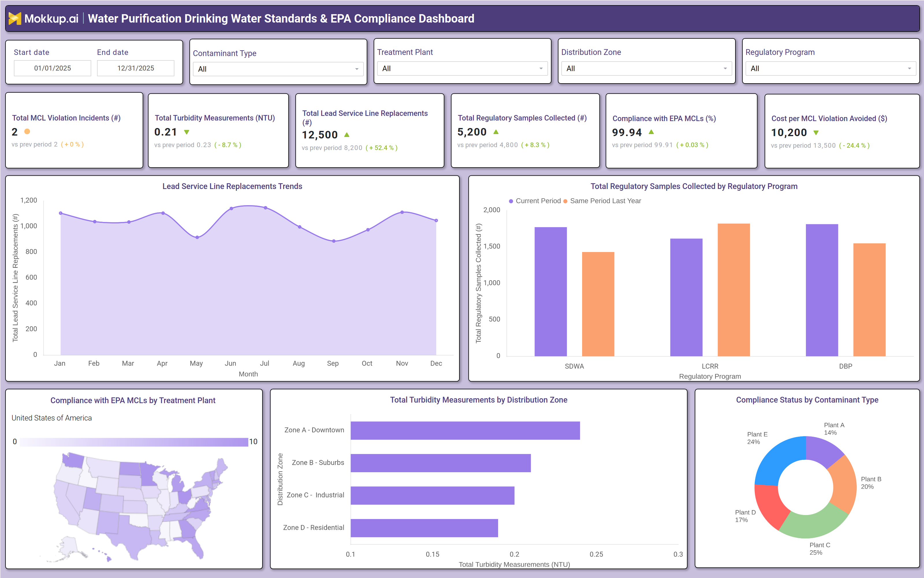
Task: Click Florida on the US map
Action: coord(197,546)
